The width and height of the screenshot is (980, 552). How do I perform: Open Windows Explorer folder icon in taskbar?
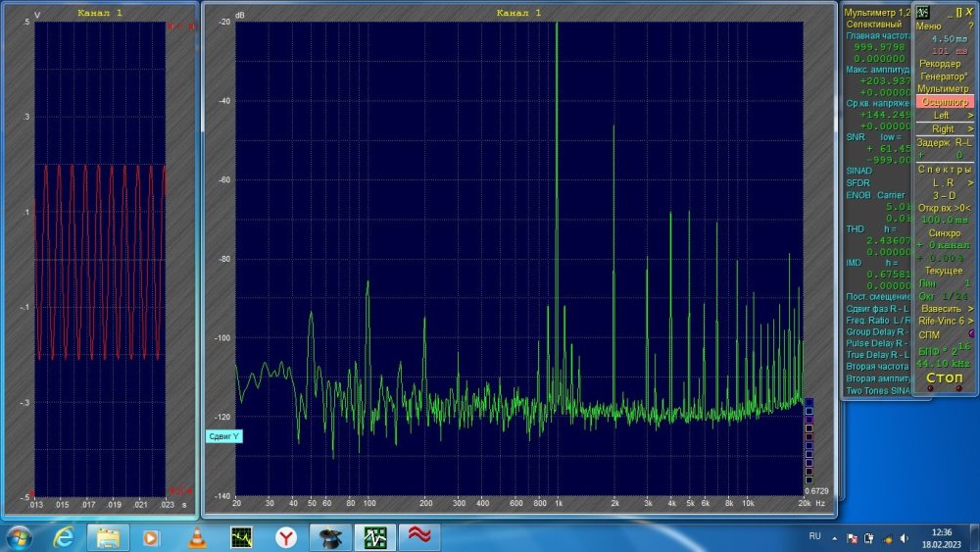tap(108, 537)
